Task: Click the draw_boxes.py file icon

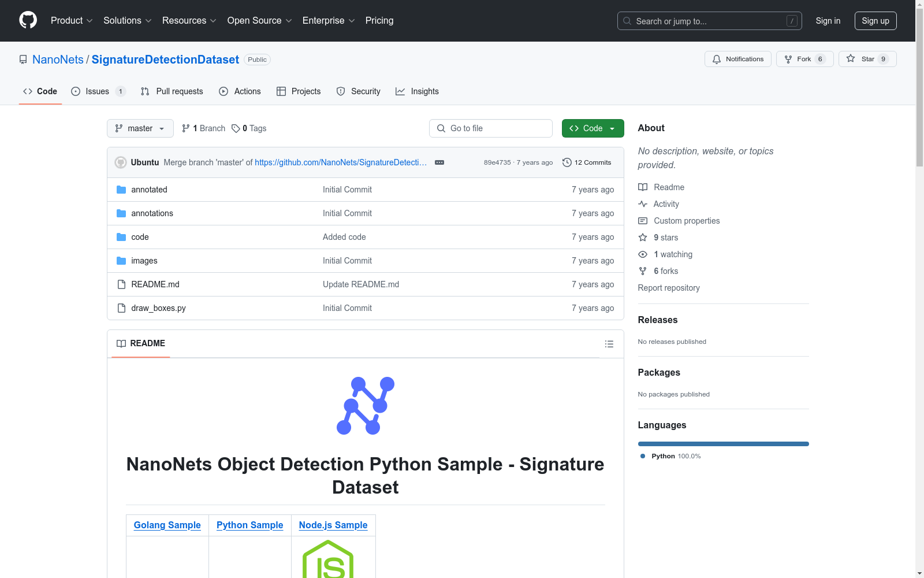Action: pyautogui.click(x=121, y=308)
